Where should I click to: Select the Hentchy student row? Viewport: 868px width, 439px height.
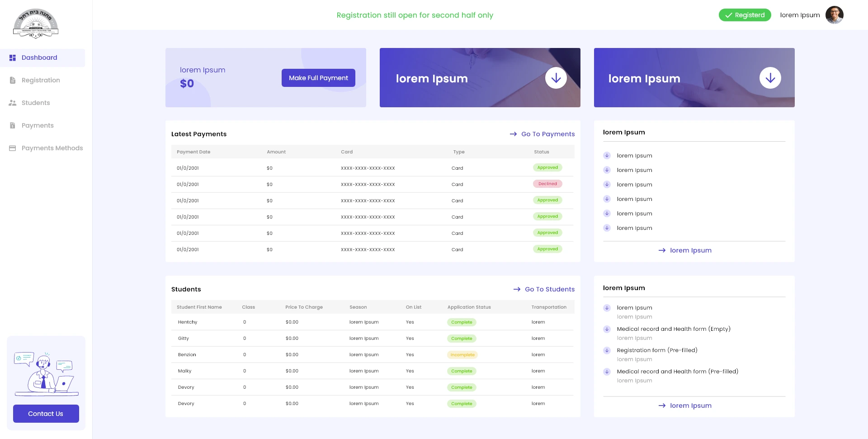coord(188,322)
